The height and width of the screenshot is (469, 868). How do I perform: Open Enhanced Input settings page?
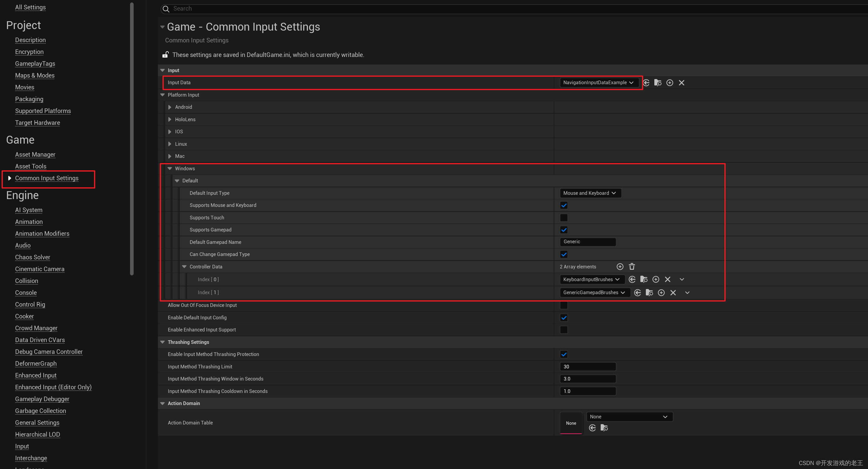(36, 375)
